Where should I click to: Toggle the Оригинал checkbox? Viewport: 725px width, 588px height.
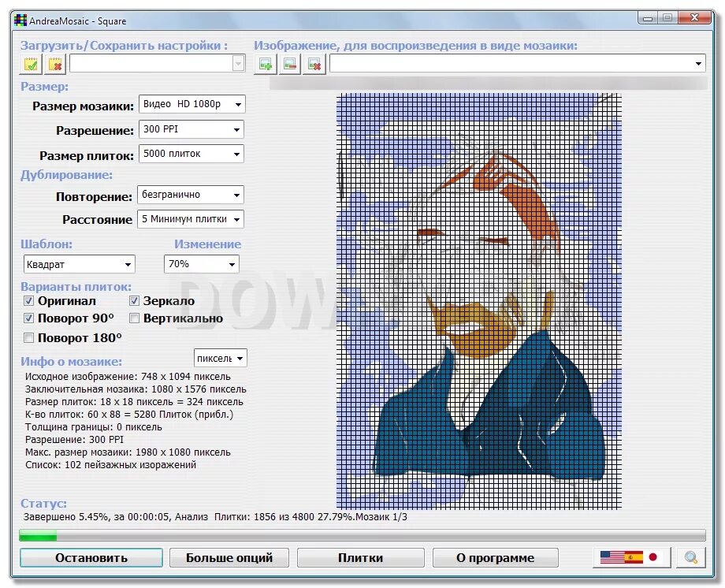coord(28,301)
